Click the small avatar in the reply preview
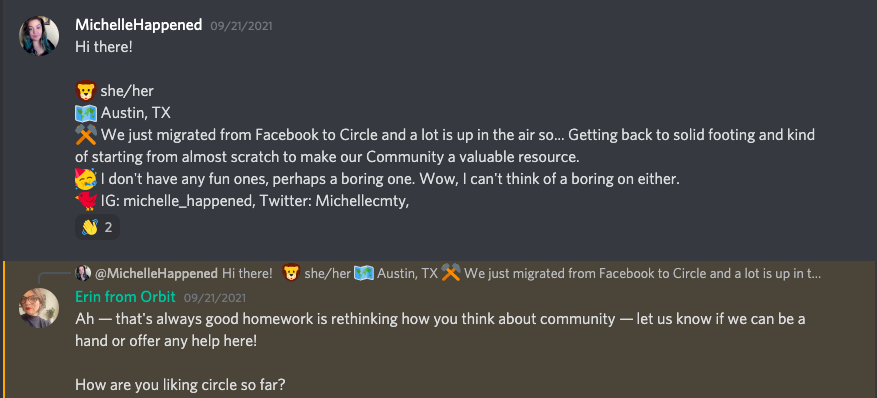This screenshot has width=877, height=398. [x=83, y=273]
